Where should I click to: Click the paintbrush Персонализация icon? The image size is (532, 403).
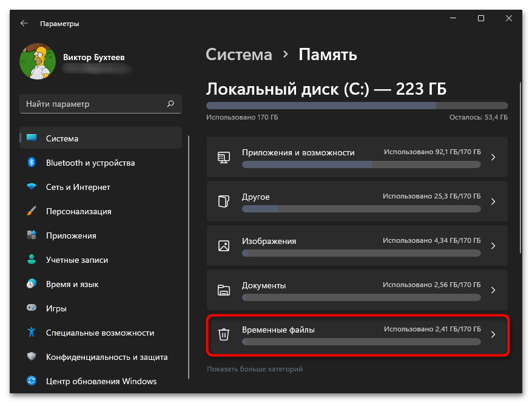[32, 211]
